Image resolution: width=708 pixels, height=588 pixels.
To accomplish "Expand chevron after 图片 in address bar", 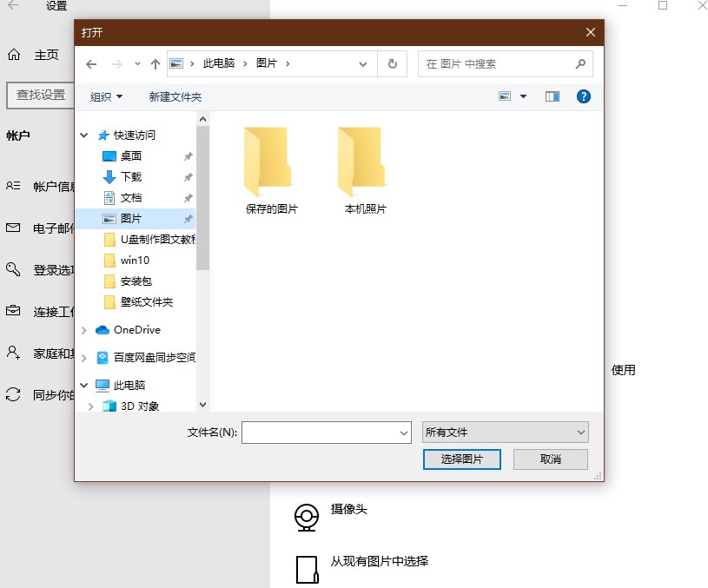I will coord(288,63).
